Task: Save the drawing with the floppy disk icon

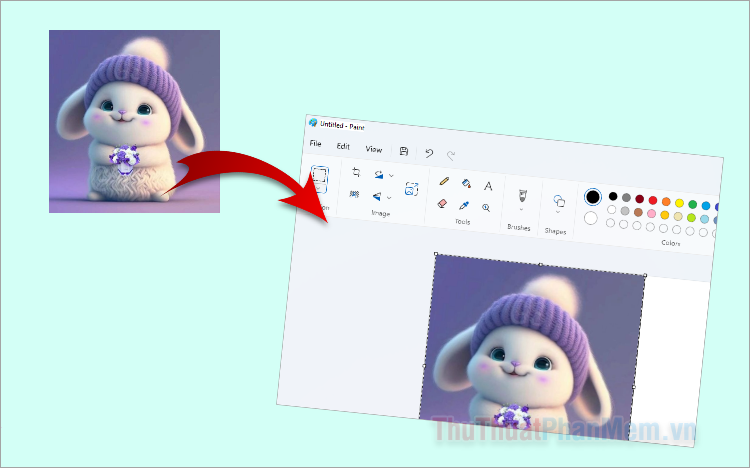Action: (404, 151)
